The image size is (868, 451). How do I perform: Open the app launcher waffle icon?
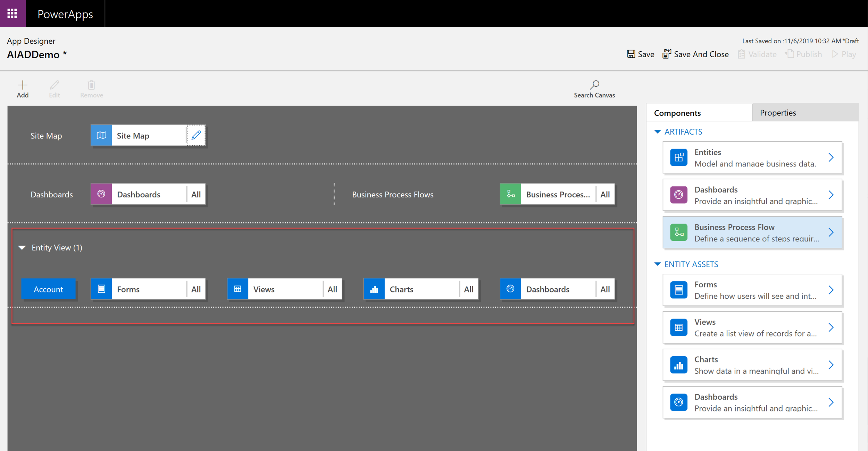(12, 14)
